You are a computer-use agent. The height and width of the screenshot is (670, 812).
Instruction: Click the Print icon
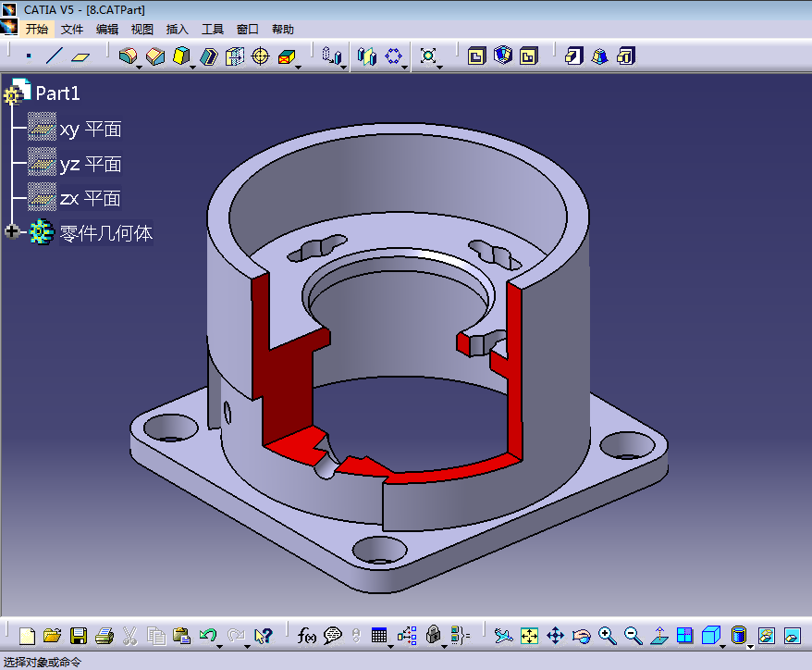[104, 636]
